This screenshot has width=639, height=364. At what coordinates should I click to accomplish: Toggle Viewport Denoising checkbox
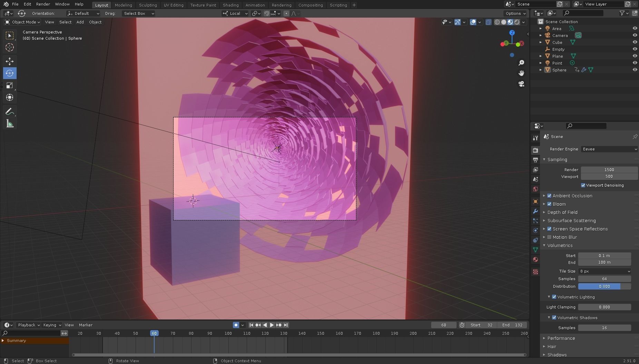[x=583, y=185]
